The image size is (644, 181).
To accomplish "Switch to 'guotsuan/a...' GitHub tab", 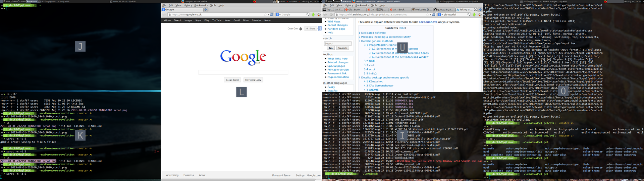I will pyautogui.click(x=444, y=10).
